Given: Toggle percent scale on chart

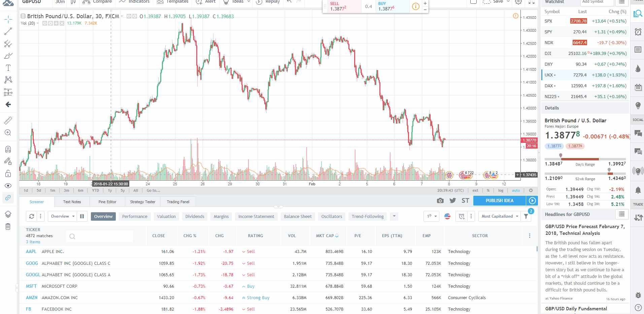Looking at the screenshot, I should click(488, 190).
